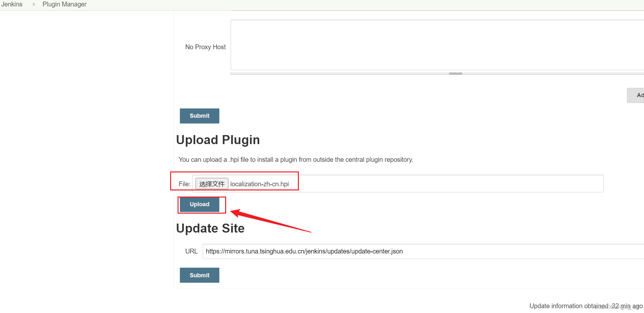This screenshot has width=644, height=313.
Task: Click the File: label
Action: 185,184
